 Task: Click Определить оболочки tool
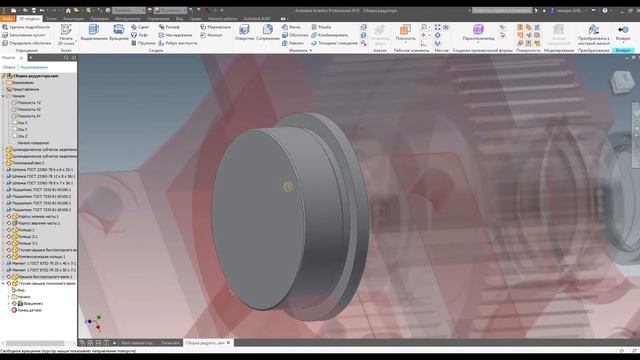pos(27,43)
